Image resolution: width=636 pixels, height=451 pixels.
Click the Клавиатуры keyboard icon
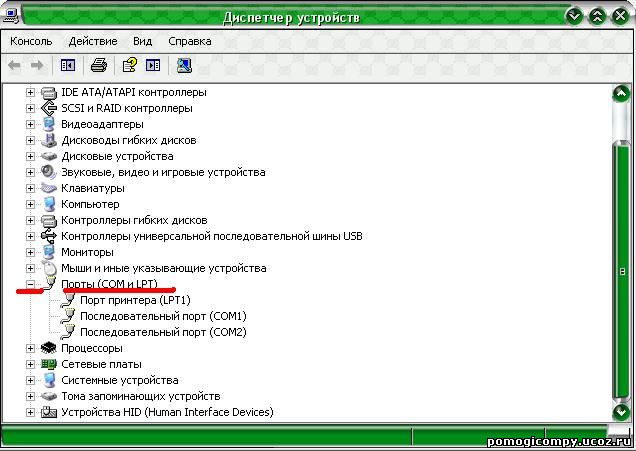pyautogui.click(x=49, y=188)
